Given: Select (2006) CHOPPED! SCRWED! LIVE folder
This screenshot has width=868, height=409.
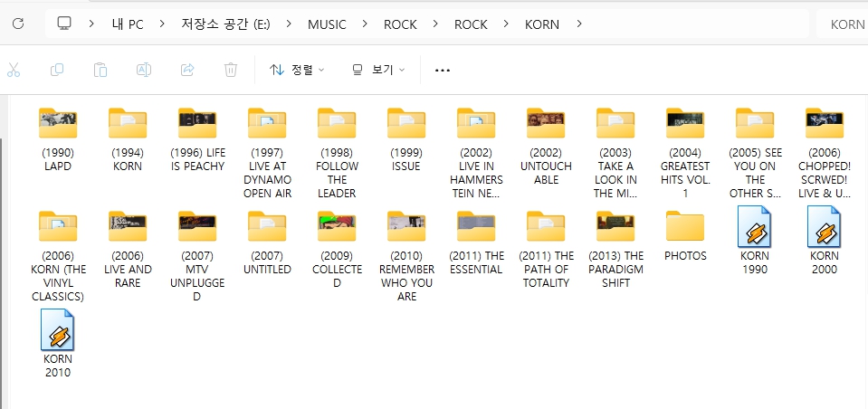Looking at the screenshot, I should pos(825,153).
